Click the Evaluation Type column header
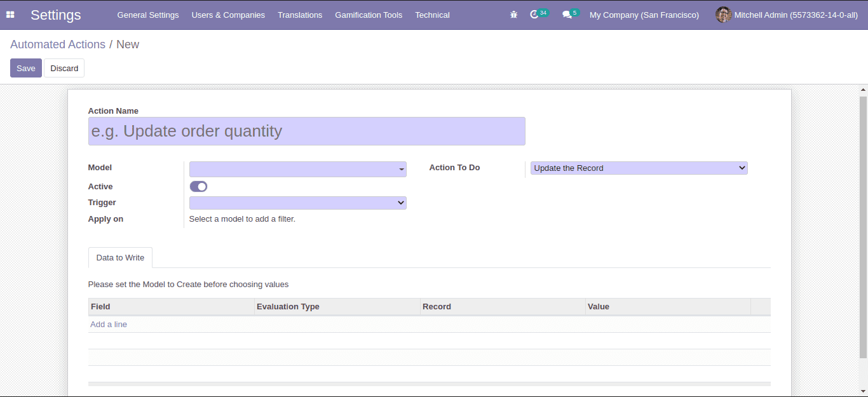Viewport: 868px width, 397px height. click(337, 306)
